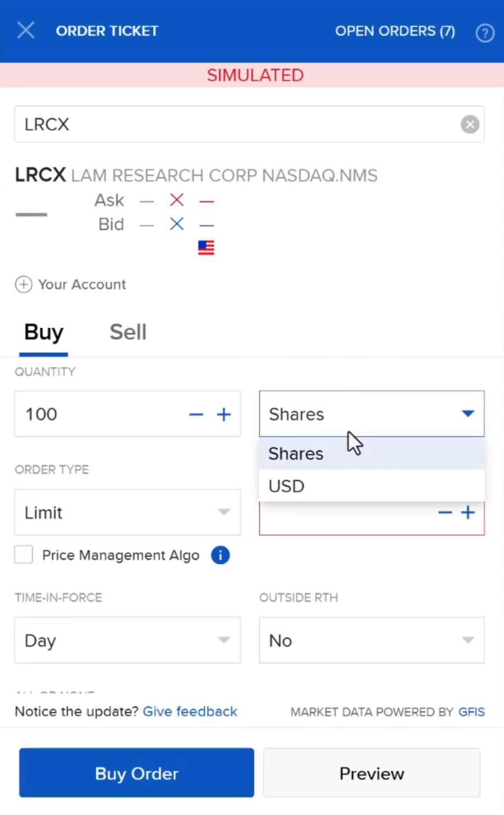
Task: Decrease the limit price with minus
Action: (x=445, y=513)
